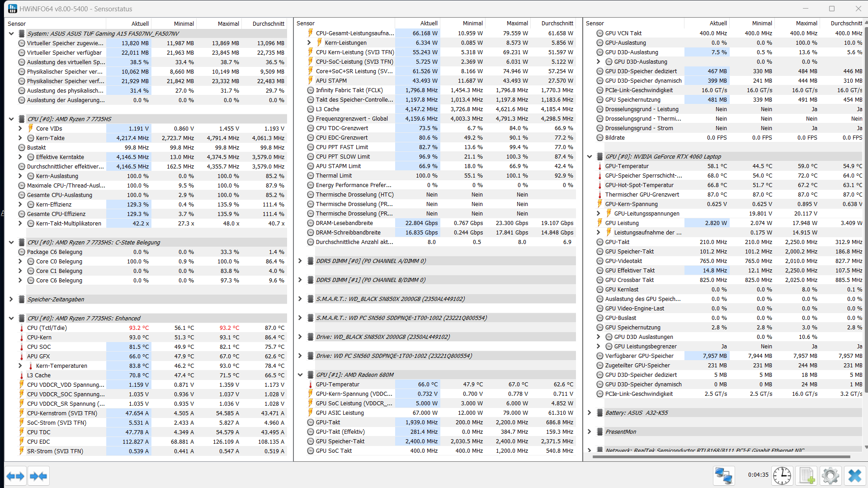Click the expand columns arrows button
This screenshot has height=488, width=868.
coord(15,476)
